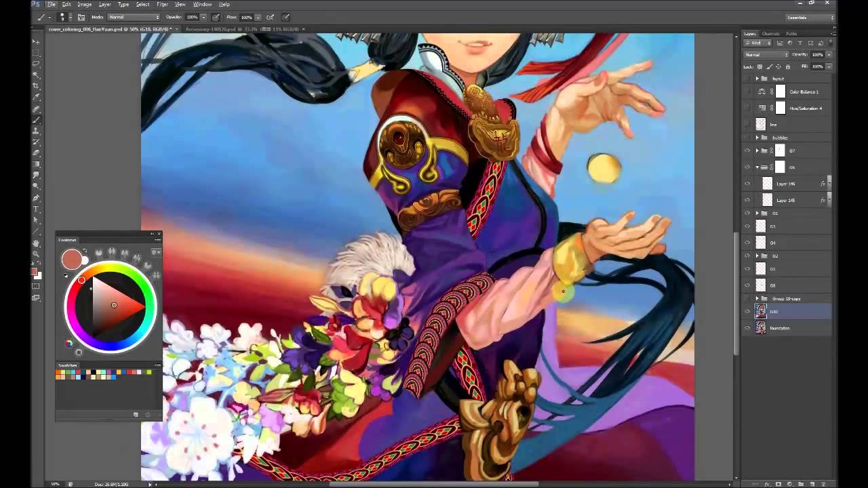Select the Brush tool in toolbox
The width and height of the screenshot is (868, 488).
click(x=36, y=120)
